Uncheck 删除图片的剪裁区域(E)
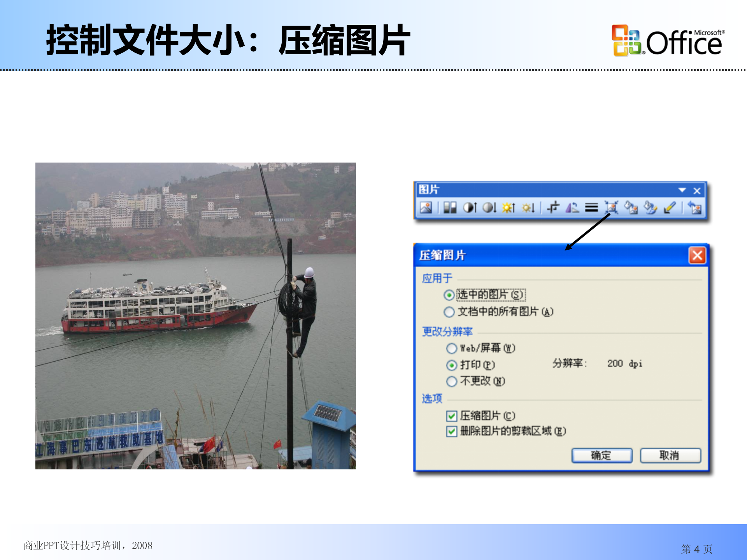 [x=452, y=431]
